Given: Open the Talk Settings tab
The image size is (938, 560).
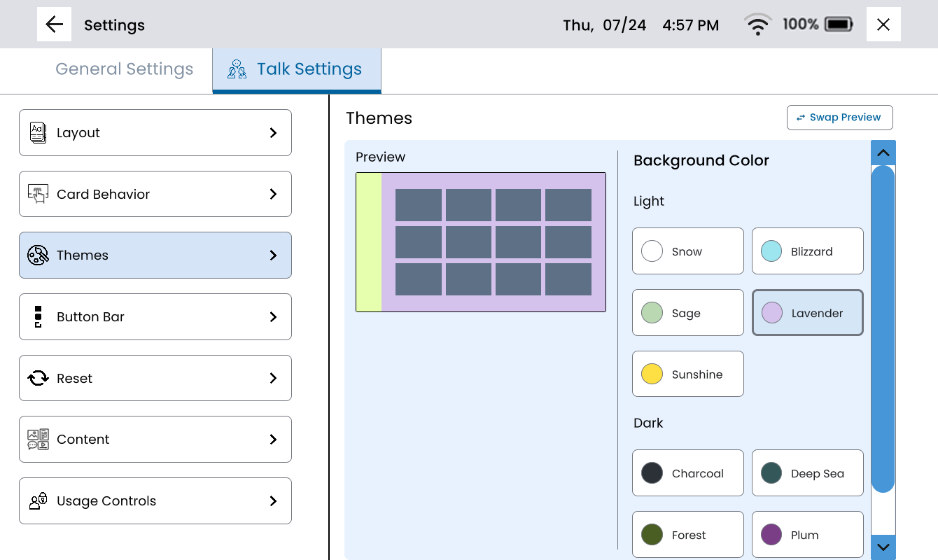Looking at the screenshot, I should click(297, 69).
